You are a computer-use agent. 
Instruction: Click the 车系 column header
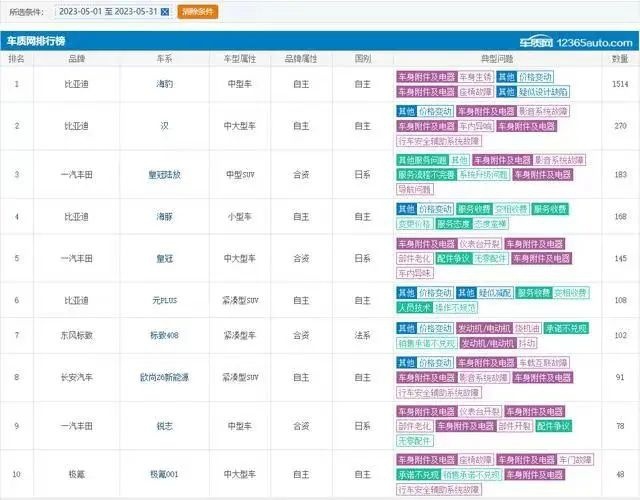point(164,59)
